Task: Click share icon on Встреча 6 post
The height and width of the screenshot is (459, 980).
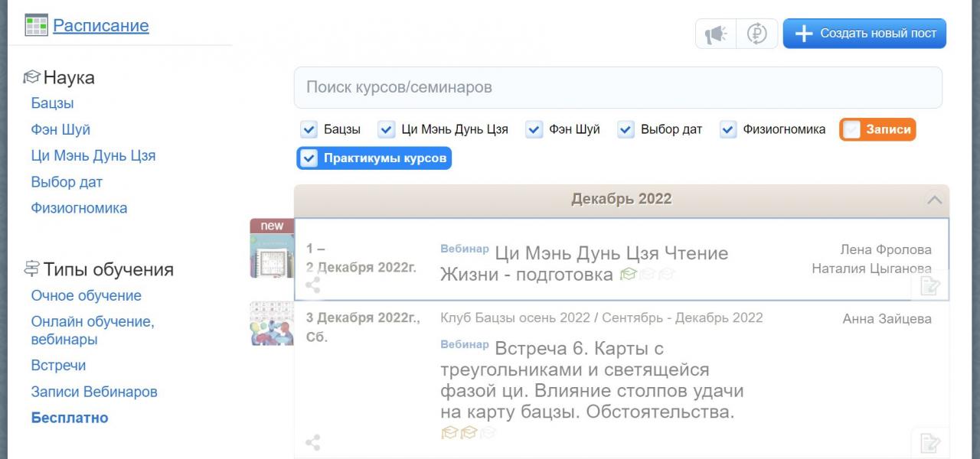Action: (x=312, y=442)
